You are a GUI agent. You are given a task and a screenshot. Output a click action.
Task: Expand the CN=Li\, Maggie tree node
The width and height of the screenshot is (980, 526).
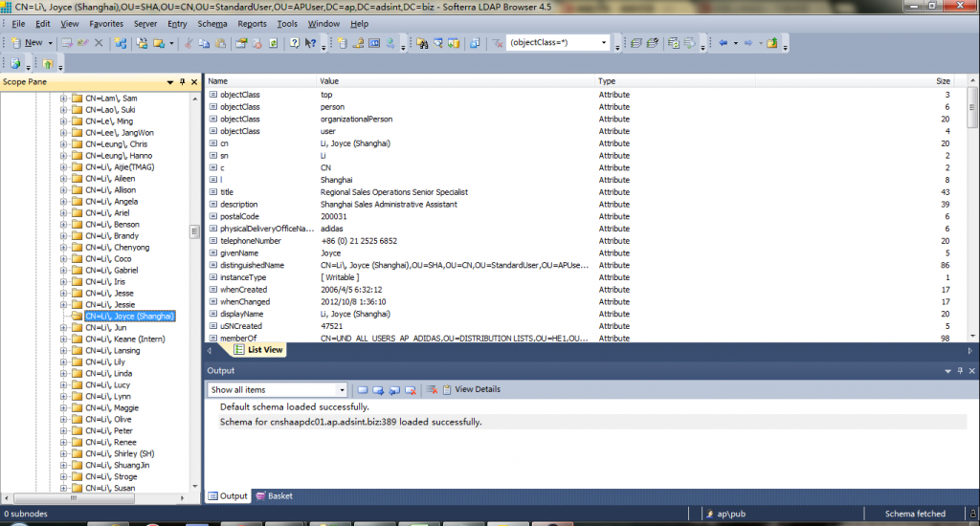(x=63, y=408)
